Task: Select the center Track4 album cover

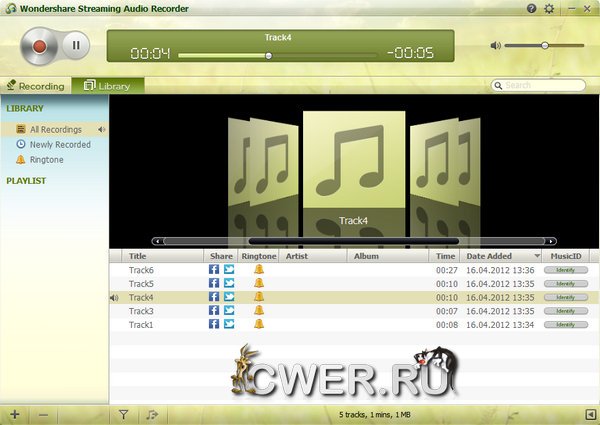Action: point(354,160)
